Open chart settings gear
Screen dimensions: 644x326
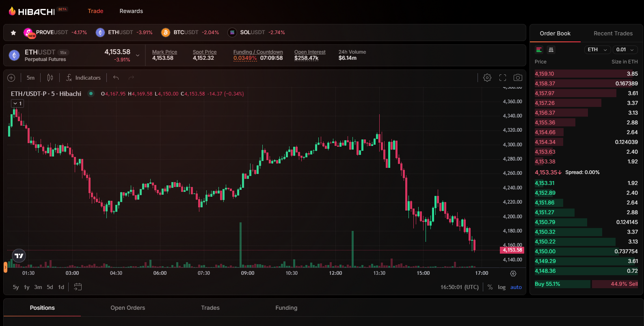[x=487, y=78]
